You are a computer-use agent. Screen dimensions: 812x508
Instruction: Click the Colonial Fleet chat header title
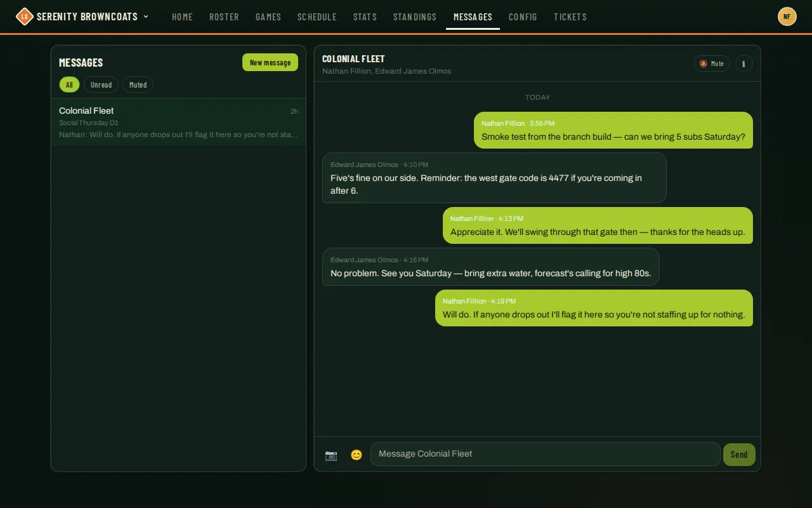click(353, 58)
